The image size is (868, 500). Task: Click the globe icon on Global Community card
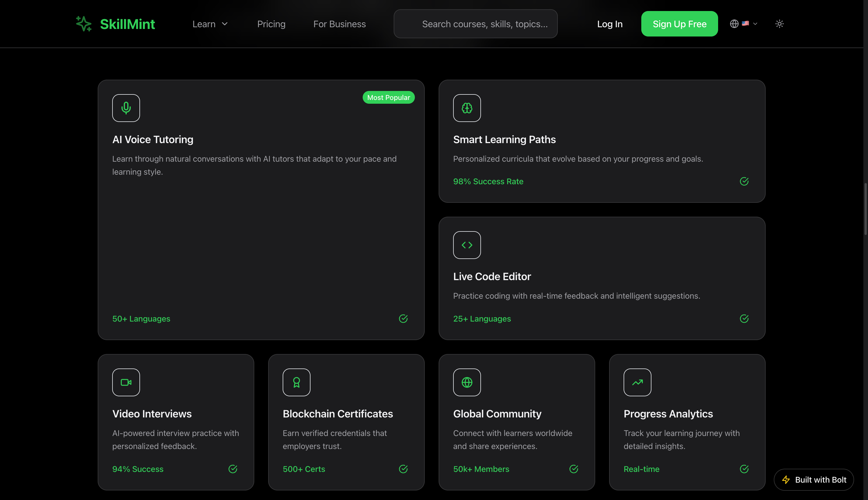(467, 382)
